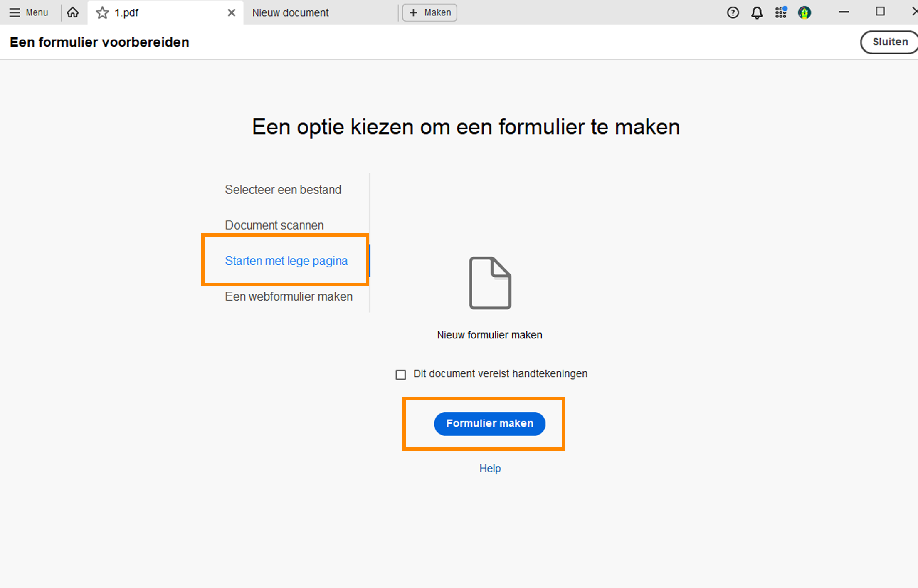Image resolution: width=918 pixels, height=588 pixels.
Task: Open the Help question mark icon
Action: [733, 12]
